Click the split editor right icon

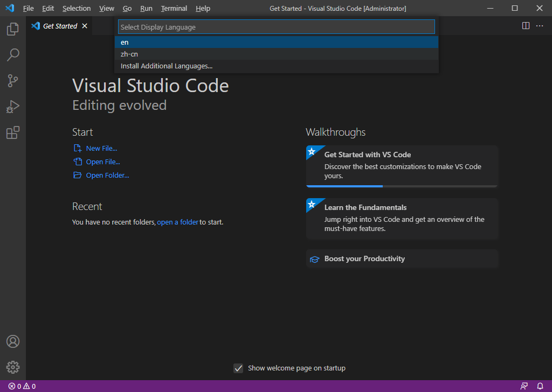click(x=526, y=26)
